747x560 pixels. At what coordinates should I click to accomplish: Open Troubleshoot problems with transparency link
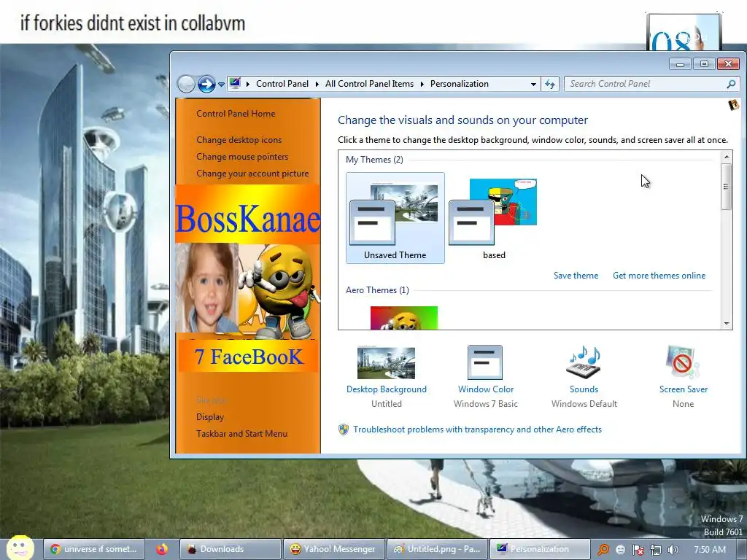(x=477, y=429)
